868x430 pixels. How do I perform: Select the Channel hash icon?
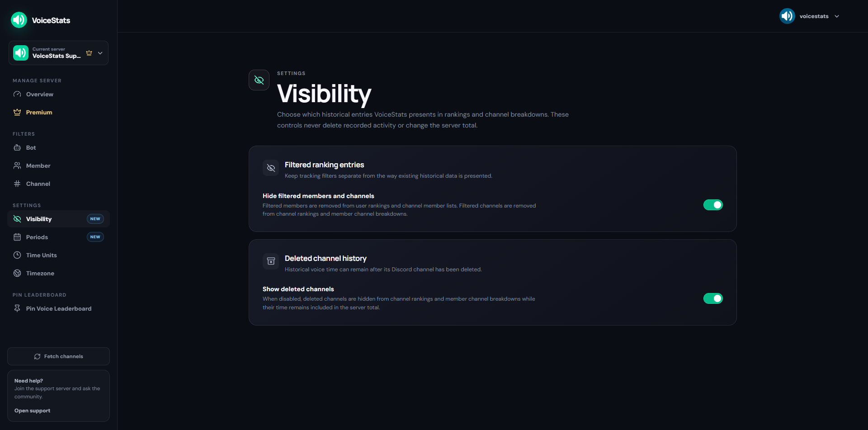[17, 184]
